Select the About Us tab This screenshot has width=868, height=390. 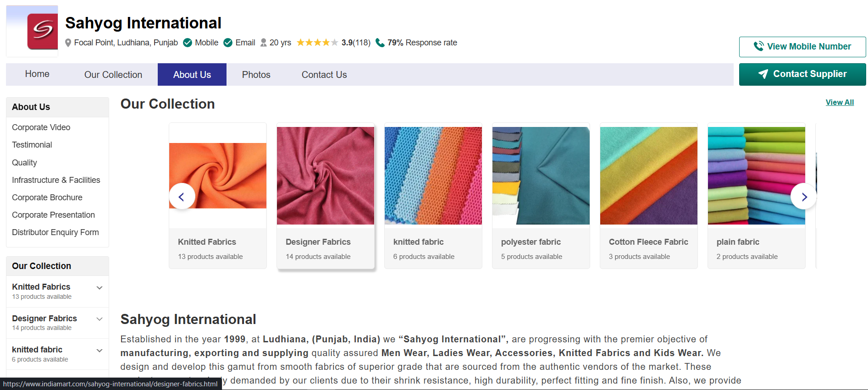tap(192, 75)
